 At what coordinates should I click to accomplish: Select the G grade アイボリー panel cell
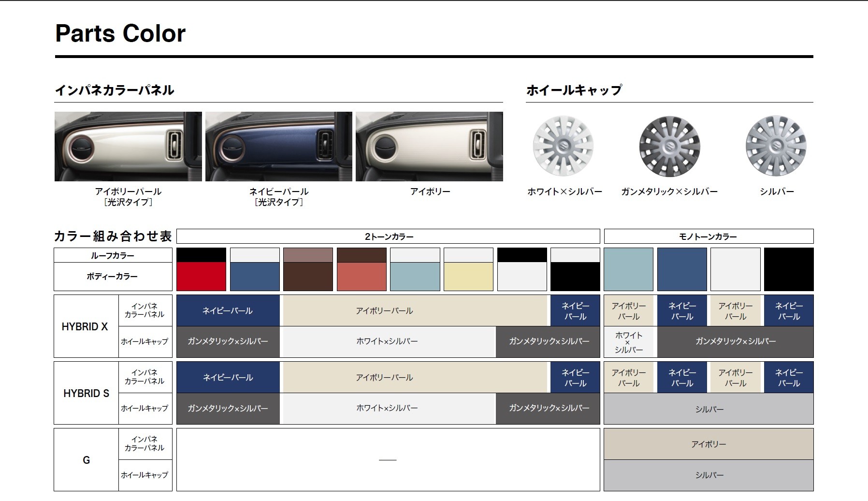pos(709,444)
